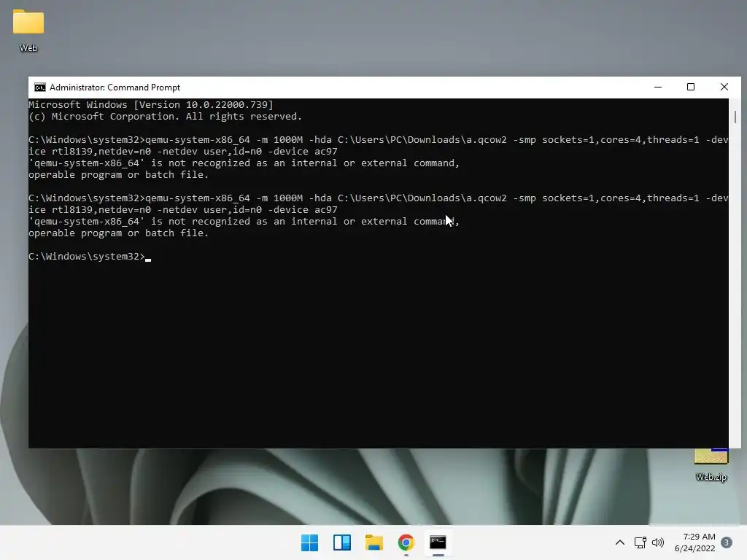Click 'Microsoft Windows [Version 10.0.22000.739]' text

tap(151, 105)
